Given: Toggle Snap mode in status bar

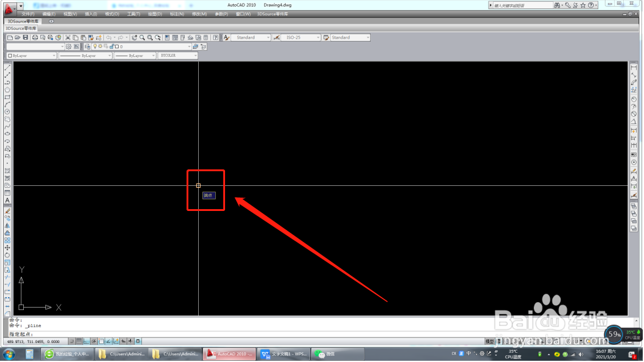Looking at the screenshot, I should click(72, 341).
